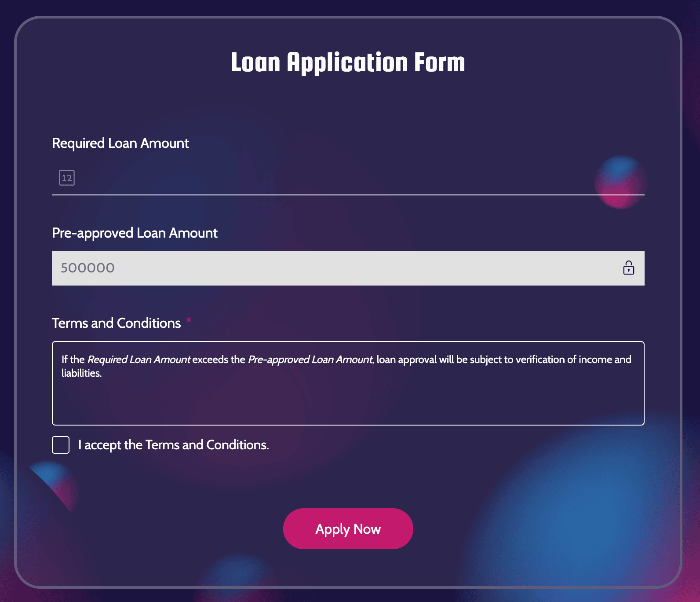The image size is (700, 602).
Task: Click the "Loan Application Form" heading
Action: pyautogui.click(x=348, y=62)
